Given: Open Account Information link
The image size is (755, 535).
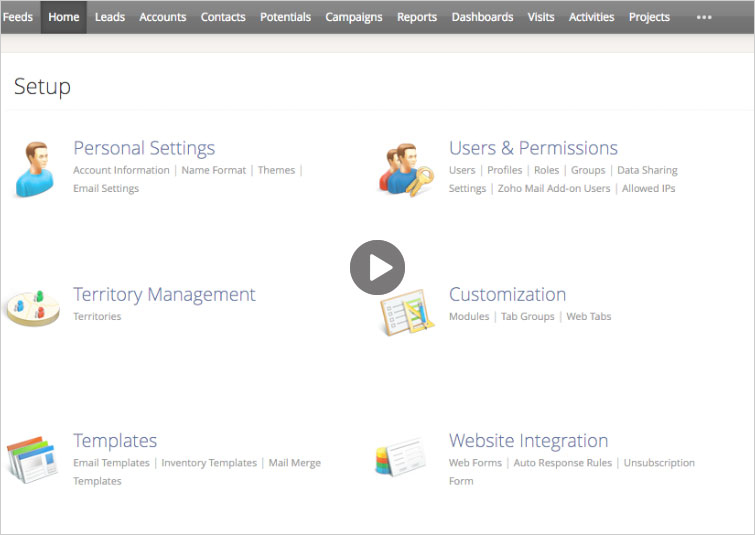Looking at the screenshot, I should [121, 170].
